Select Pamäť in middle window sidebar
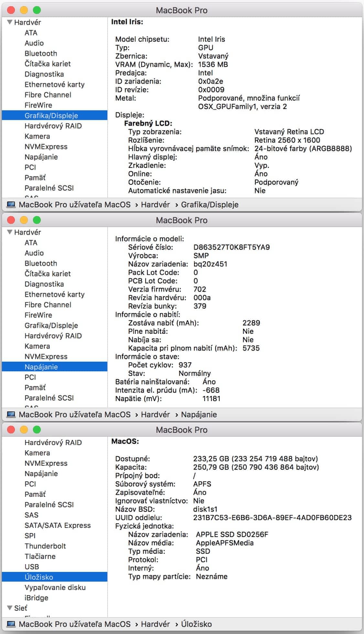 [x=35, y=388]
